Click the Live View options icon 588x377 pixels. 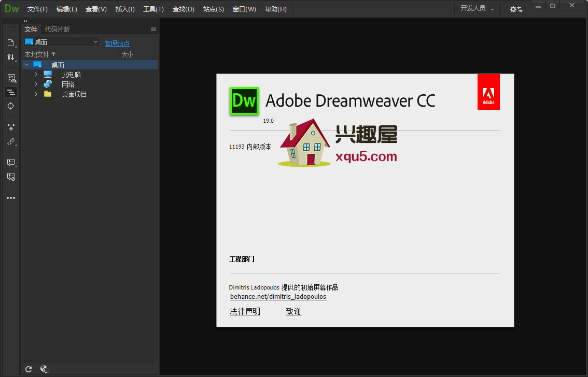pos(11,78)
